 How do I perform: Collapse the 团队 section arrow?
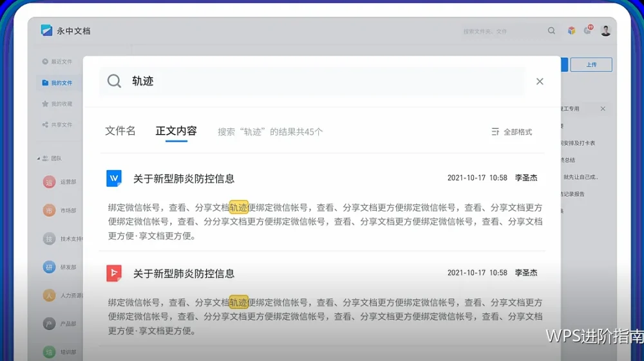pyautogui.click(x=38, y=159)
